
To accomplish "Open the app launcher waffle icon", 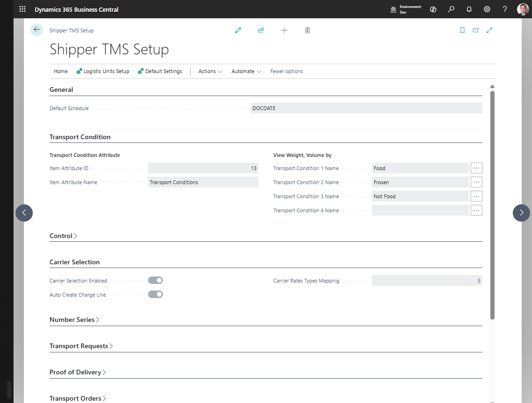I will [22, 9].
